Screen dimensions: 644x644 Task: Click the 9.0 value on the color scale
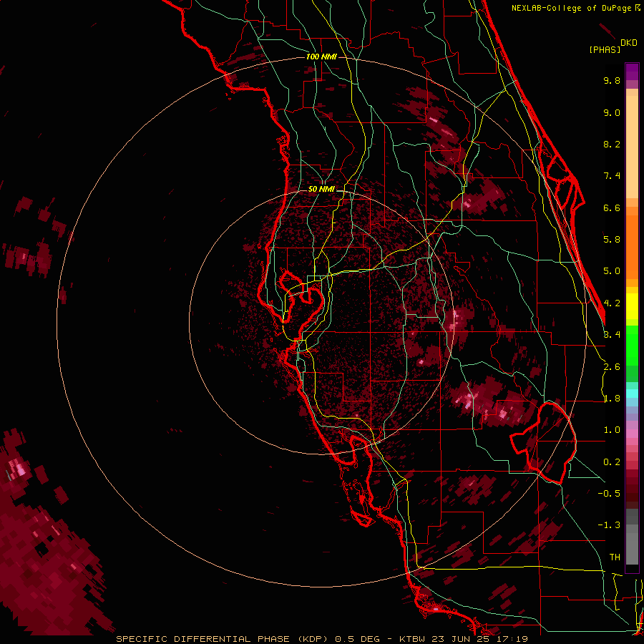click(612, 112)
